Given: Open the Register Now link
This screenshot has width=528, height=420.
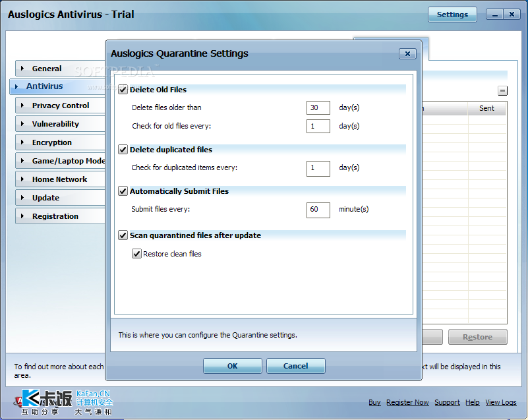Looking at the screenshot, I should click(407, 402).
